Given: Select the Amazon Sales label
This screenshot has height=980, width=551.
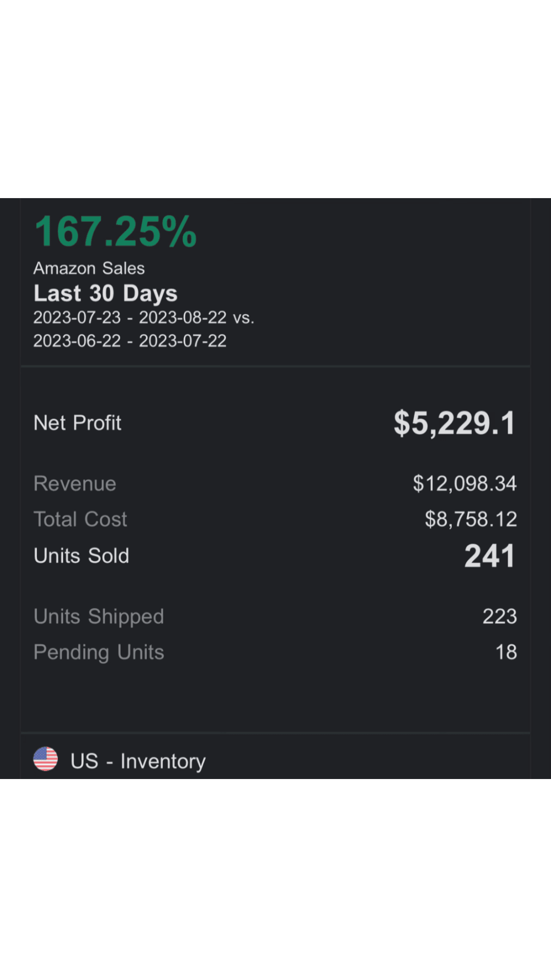Looking at the screenshot, I should (x=89, y=268).
